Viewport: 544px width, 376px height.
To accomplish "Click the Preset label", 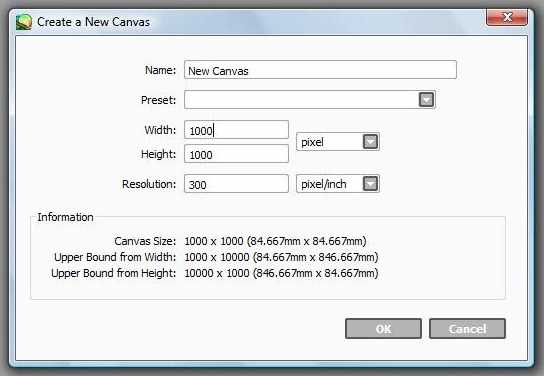I will tap(158, 100).
